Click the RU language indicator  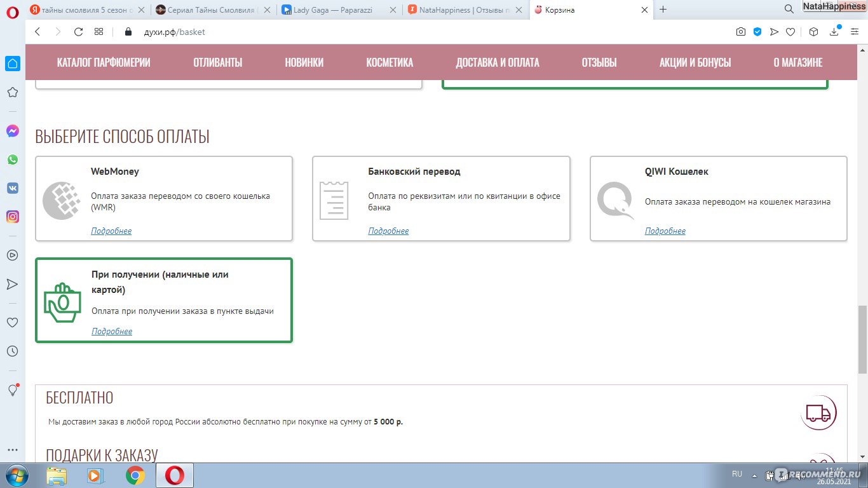pos(737,474)
